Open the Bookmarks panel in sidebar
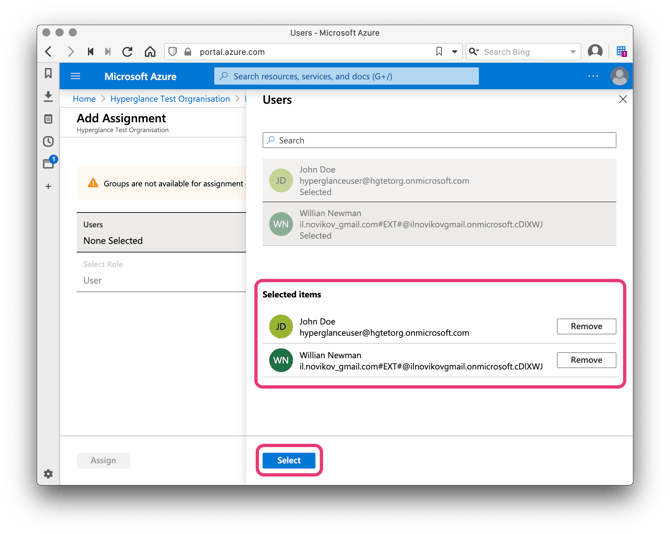This screenshot has height=534, width=670. click(48, 74)
